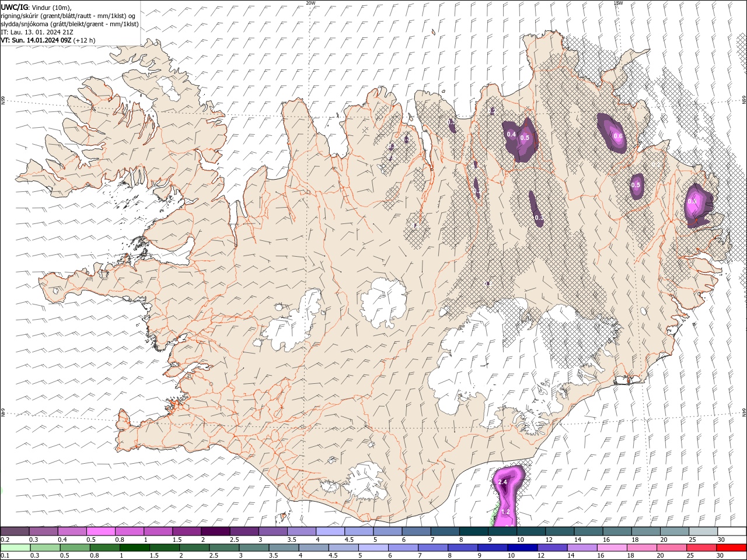Choose the deep blue rain swatch labeled 10

pos(522,548)
